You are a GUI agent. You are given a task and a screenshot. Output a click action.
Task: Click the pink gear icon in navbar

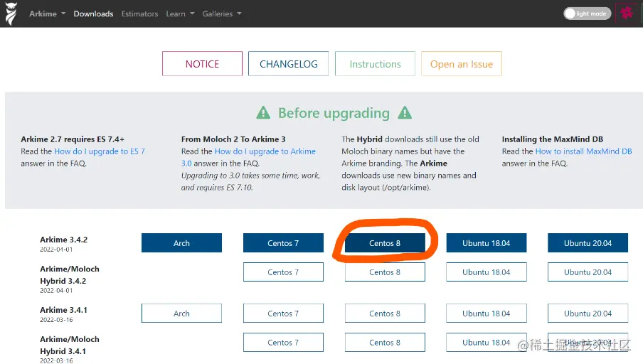[x=626, y=13]
